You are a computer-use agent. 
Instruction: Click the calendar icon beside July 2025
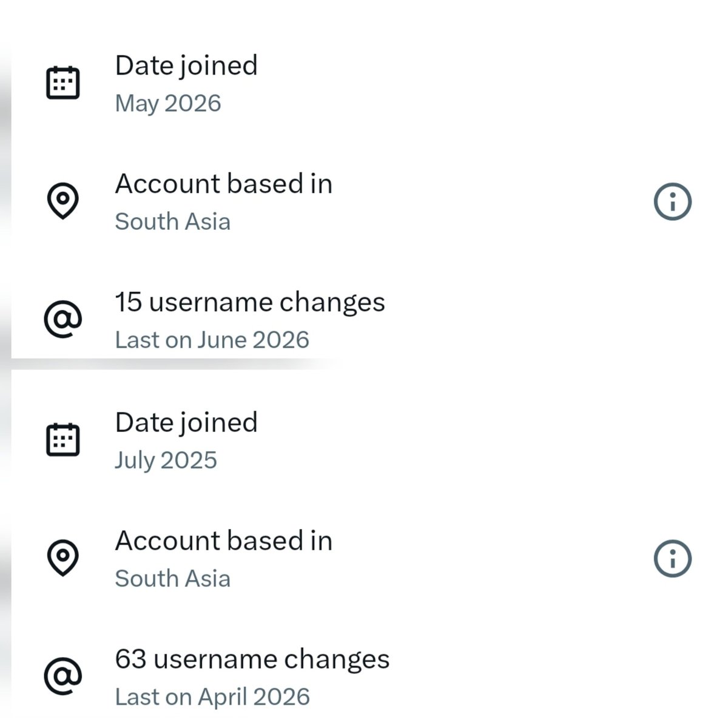tap(63, 439)
